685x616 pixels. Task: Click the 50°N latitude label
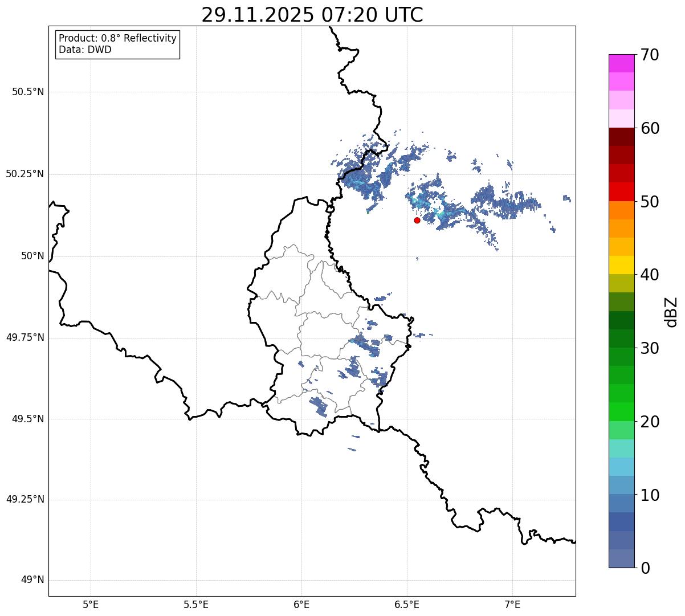tap(33, 256)
